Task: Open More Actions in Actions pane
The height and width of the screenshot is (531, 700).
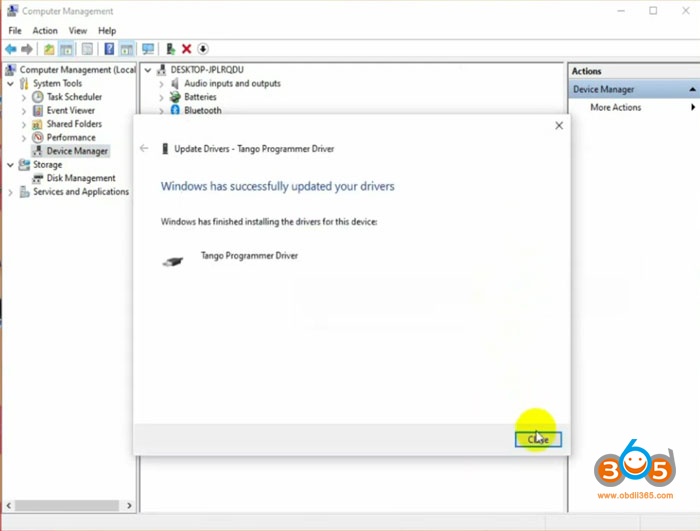Action: tap(616, 108)
